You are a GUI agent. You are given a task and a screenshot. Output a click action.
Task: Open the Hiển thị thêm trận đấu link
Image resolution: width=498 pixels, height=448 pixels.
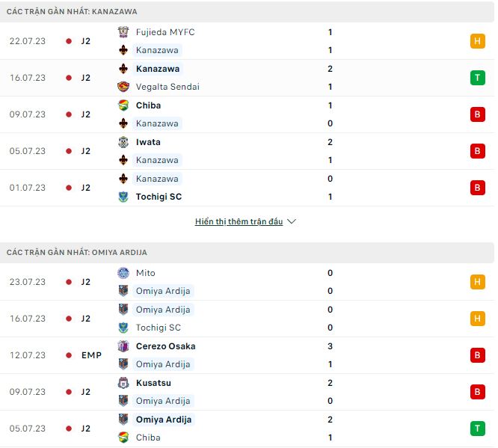click(239, 222)
